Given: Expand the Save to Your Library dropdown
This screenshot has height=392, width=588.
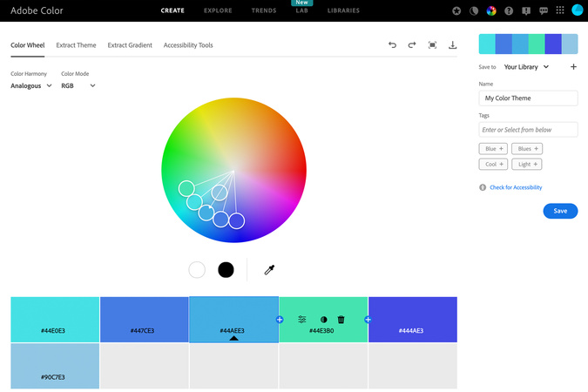Looking at the screenshot, I should coord(526,67).
